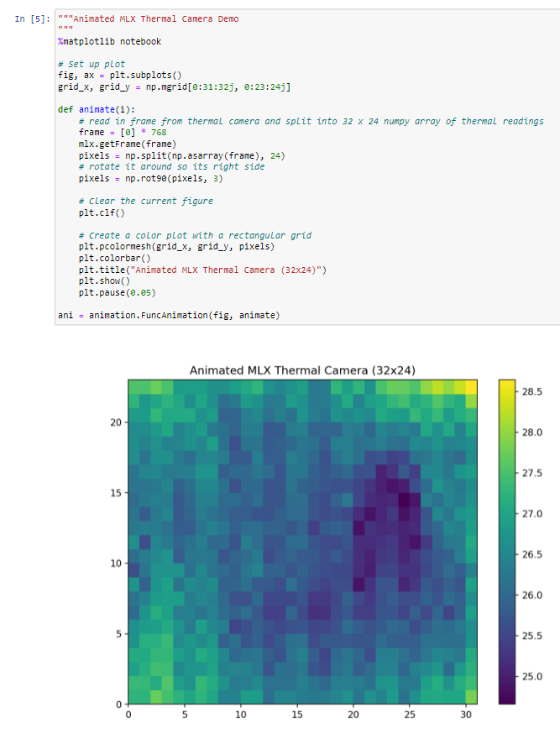This screenshot has width=560, height=739.
Task: Click the In [5] cell prompt
Action: pos(32,18)
